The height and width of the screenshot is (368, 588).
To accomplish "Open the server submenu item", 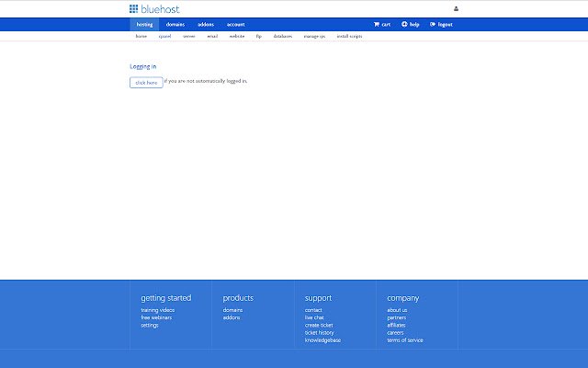I will tap(189, 37).
